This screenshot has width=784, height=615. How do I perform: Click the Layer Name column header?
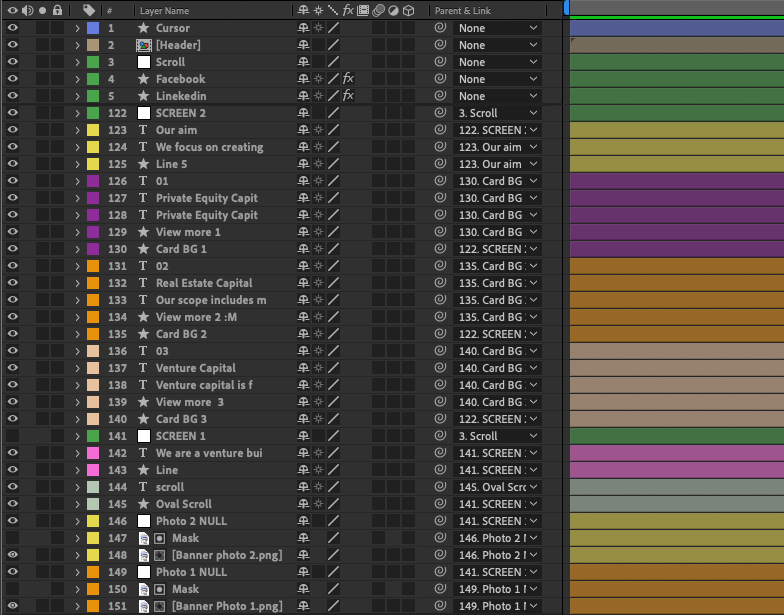coord(165,10)
